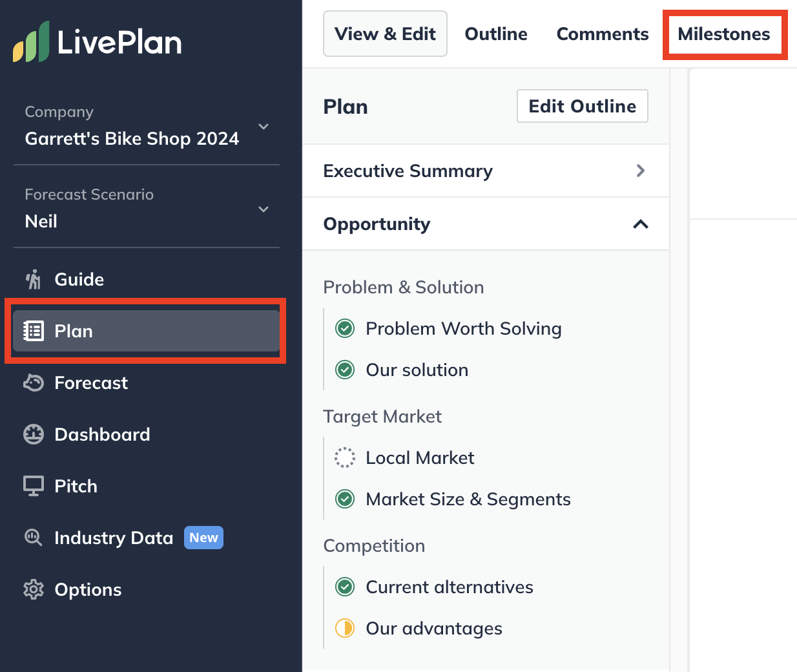Screen dimensions: 797x672
Task: Open the Company dropdown arrow
Action: click(264, 127)
